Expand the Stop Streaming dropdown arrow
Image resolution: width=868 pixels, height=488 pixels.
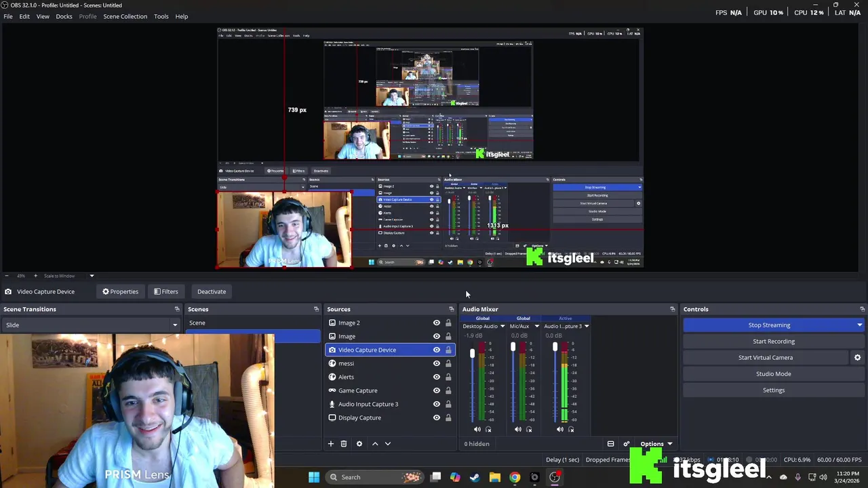point(859,325)
